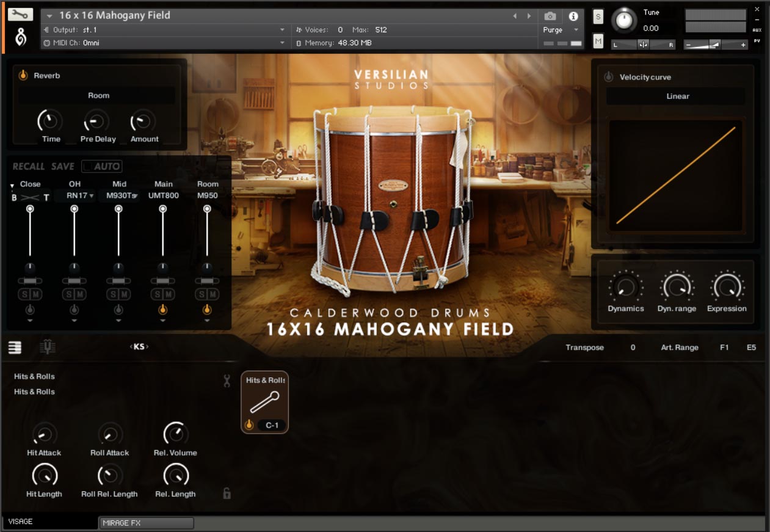The image size is (770, 532).
Task: Solo the OH mic channel
Action: click(69, 294)
